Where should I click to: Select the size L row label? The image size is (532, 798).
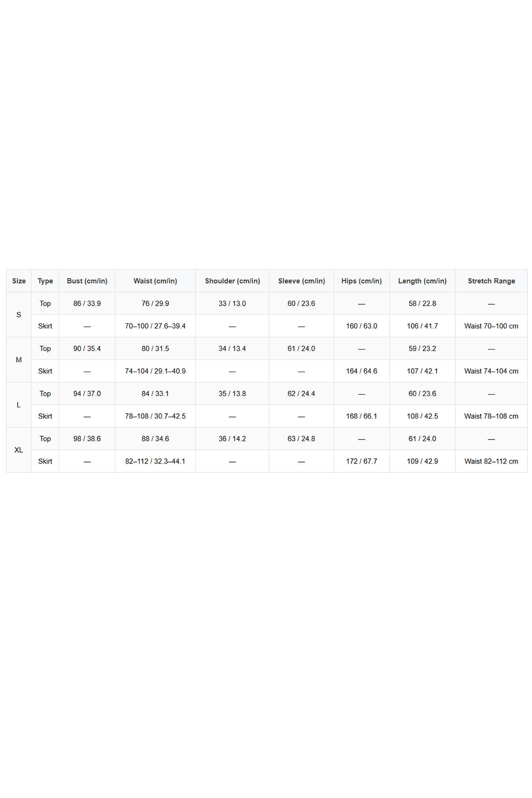19,405
